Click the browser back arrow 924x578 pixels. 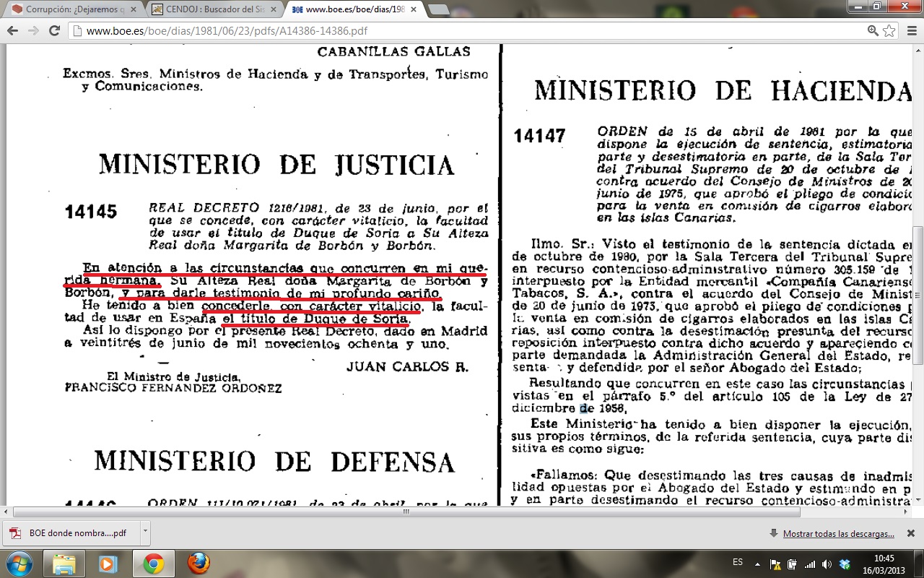[12, 31]
